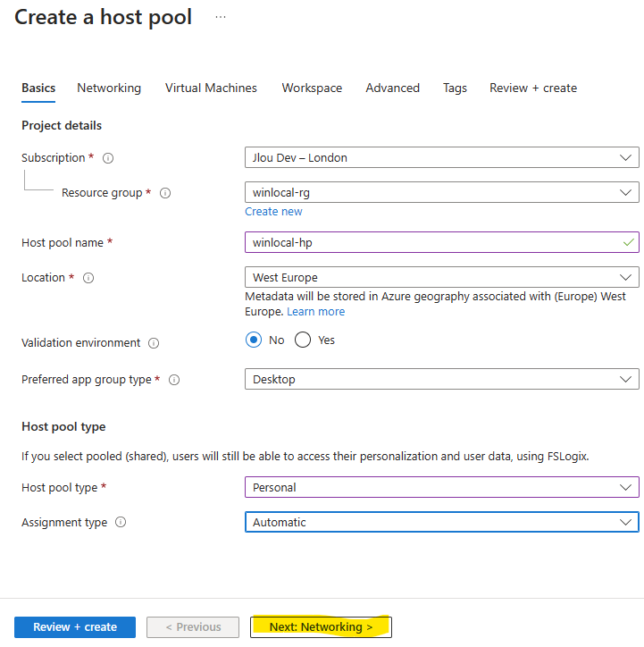
Task: Open the ellipsis menu beside page title
Action: point(221,17)
